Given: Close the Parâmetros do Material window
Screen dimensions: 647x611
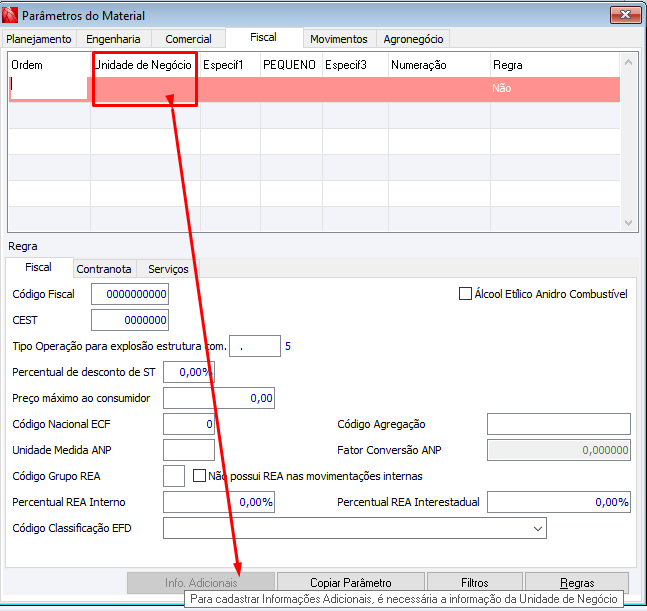Looking at the screenshot, I should click(625, 15).
